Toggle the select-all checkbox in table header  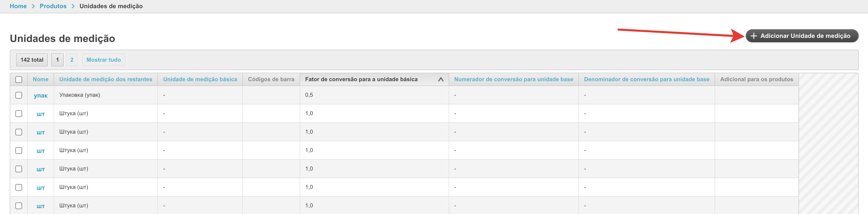(19, 79)
